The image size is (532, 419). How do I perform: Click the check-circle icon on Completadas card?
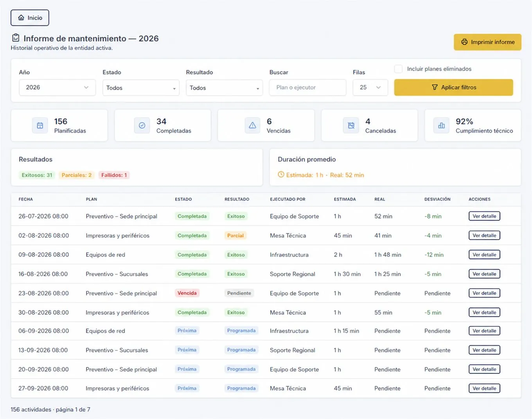click(x=142, y=126)
